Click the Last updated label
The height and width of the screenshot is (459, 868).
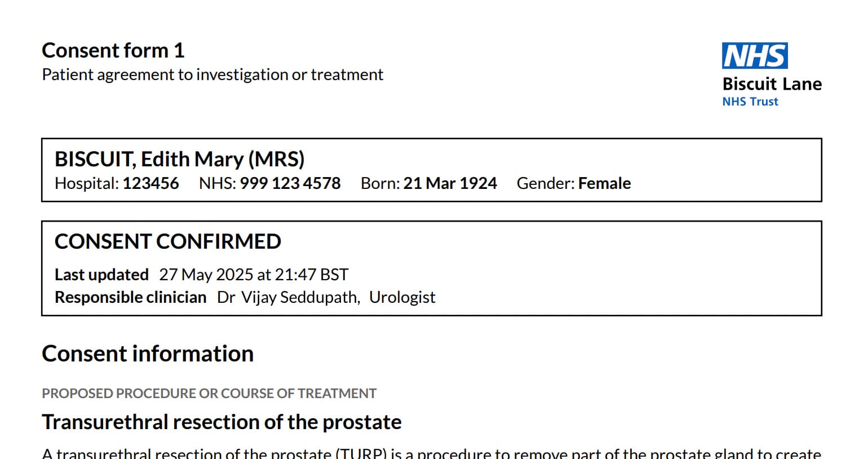tap(101, 275)
